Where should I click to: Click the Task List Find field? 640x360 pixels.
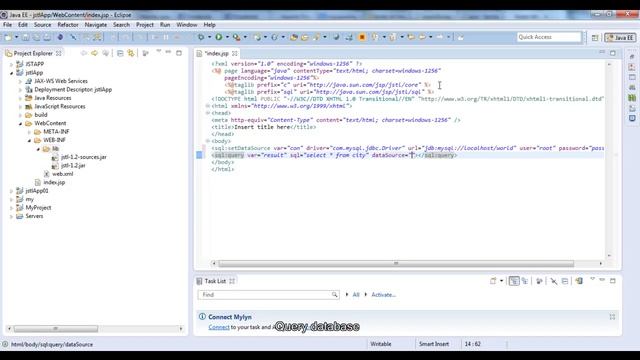268,295
